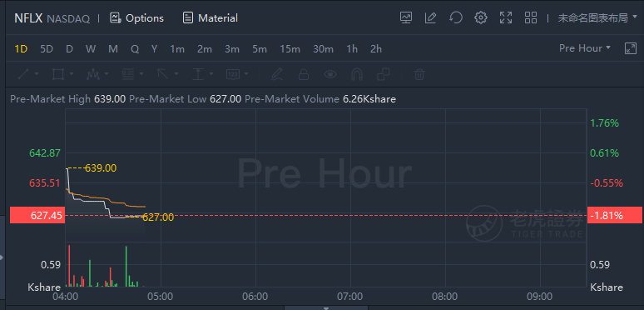This screenshot has height=310, width=644.
Task: Open the Pre Hour session dropdown
Action: pos(585,48)
